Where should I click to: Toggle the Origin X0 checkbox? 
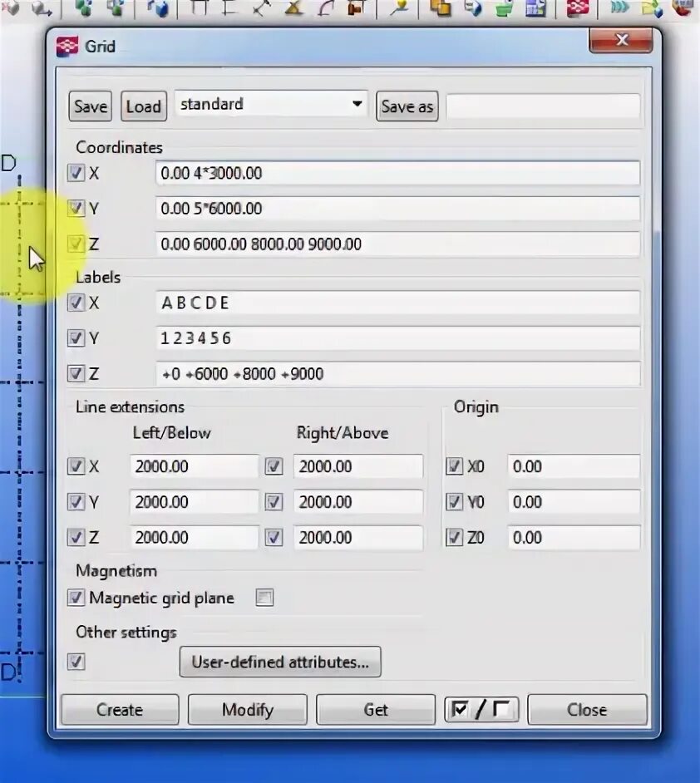(x=455, y=466)
